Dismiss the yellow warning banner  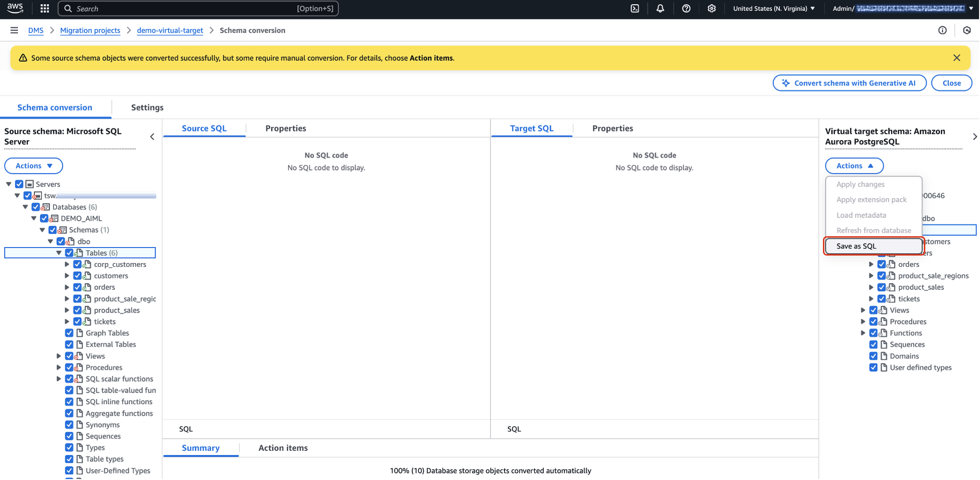tap(956, 58)
